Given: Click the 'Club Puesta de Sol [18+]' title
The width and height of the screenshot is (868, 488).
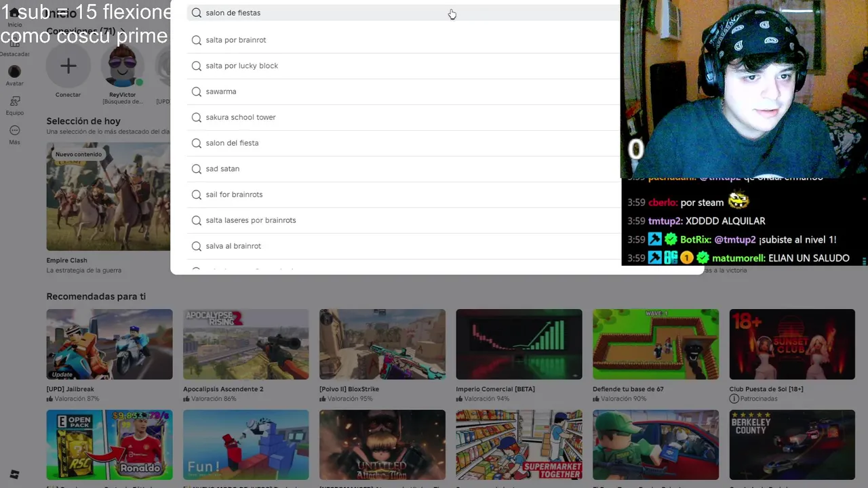Looking at the screenshot, I should pyautogui.click(x=766, y=389).
